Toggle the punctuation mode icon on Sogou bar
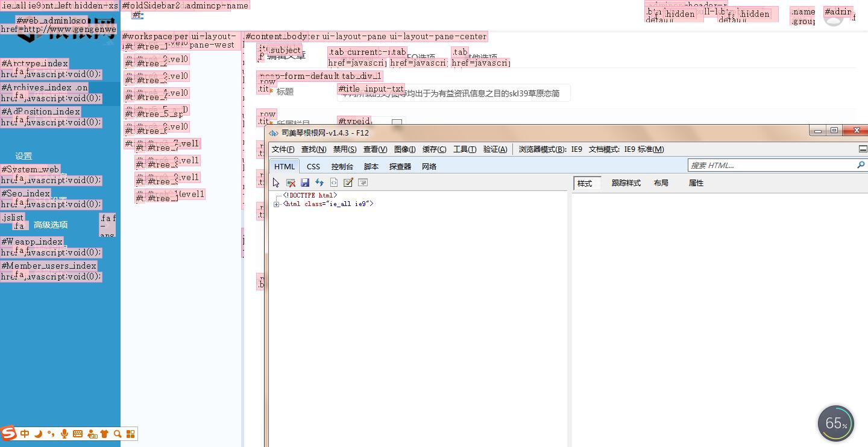Image resolution: width=868 pixels, height=447 pixels. pyautogui.click(x=51, y=434)
